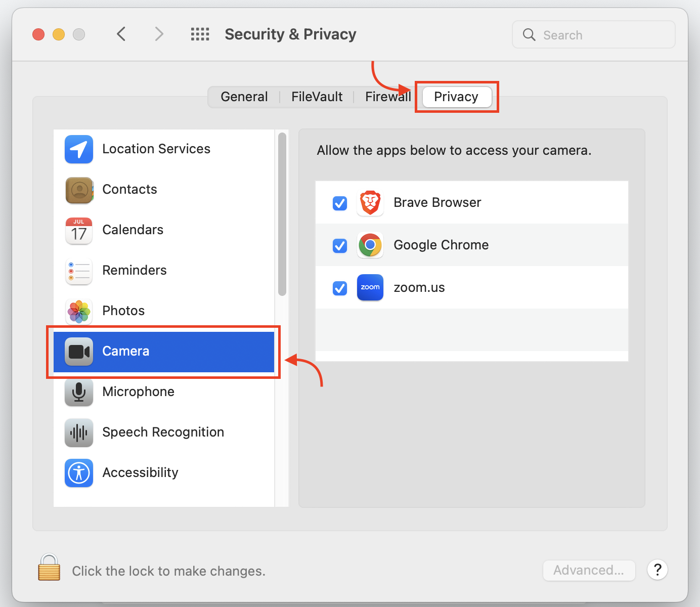
Task: Uncheck Brave Browser camera access
Action: [x=339, y=203]
